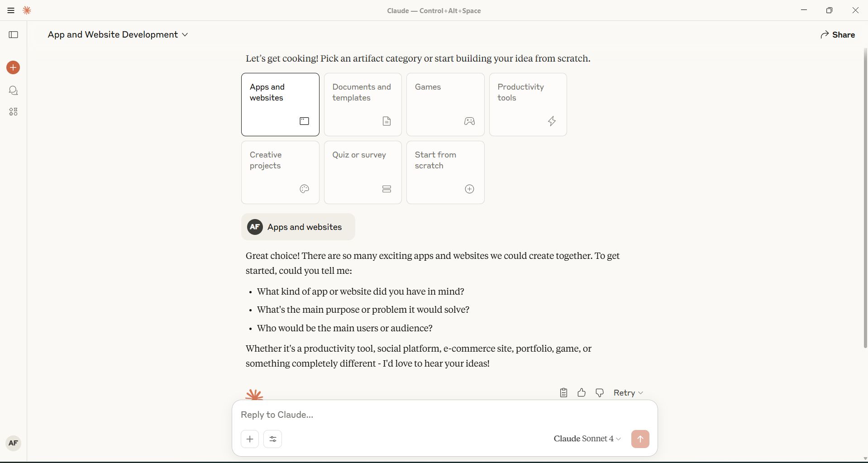This screenshot has height=463, width=868.
Task: Toggle the sidebar panel icon
Action: point(14,35)
